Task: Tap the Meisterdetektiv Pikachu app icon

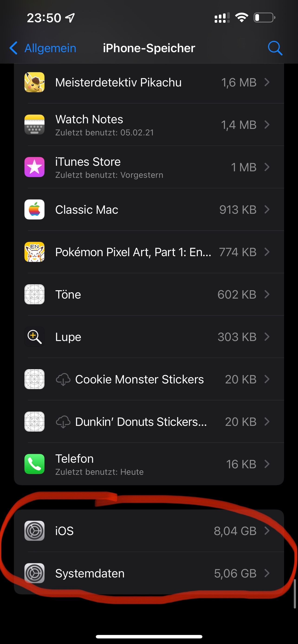Action: coord(35,82)
